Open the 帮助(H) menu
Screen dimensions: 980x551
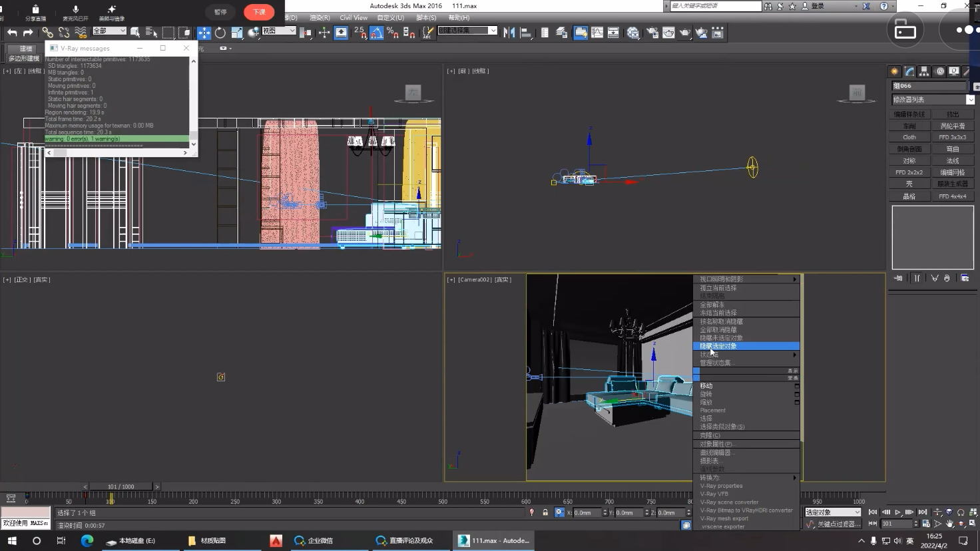click(459, 17)
